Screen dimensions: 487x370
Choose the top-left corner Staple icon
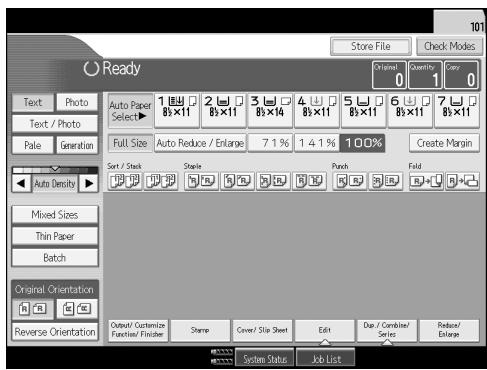(201, 181)
